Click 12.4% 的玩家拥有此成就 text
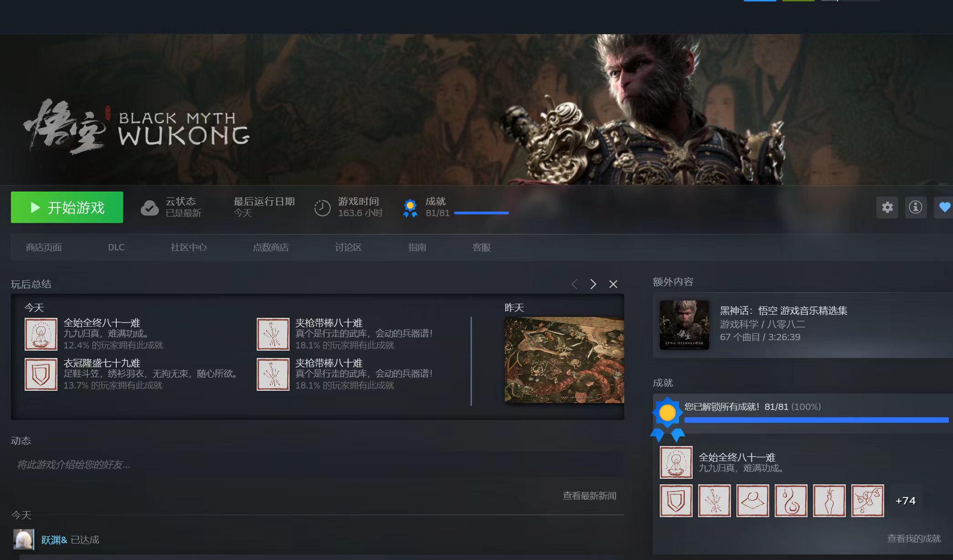 click(113, 345)
